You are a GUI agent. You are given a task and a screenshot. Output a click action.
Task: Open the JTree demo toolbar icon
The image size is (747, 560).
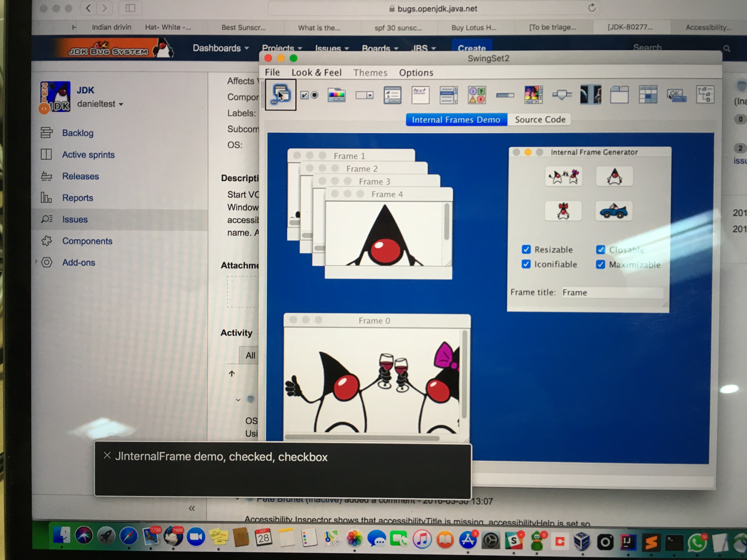(x=705, y=94)
